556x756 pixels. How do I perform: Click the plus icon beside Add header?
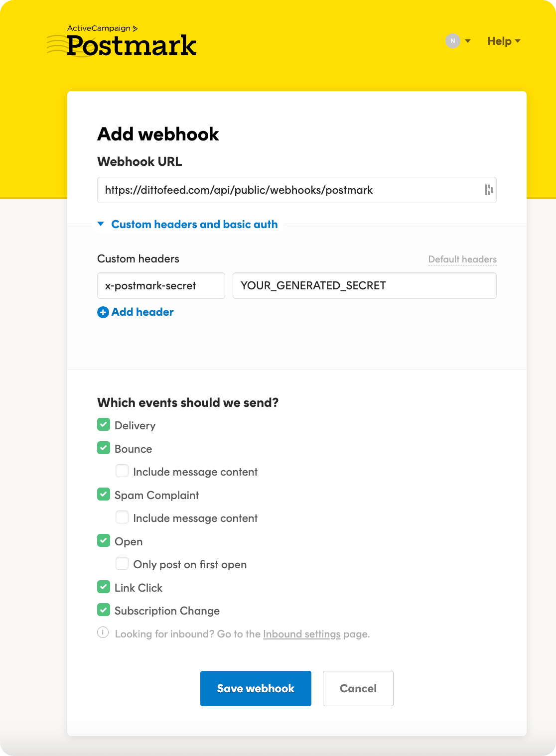[x=103, y=312]
